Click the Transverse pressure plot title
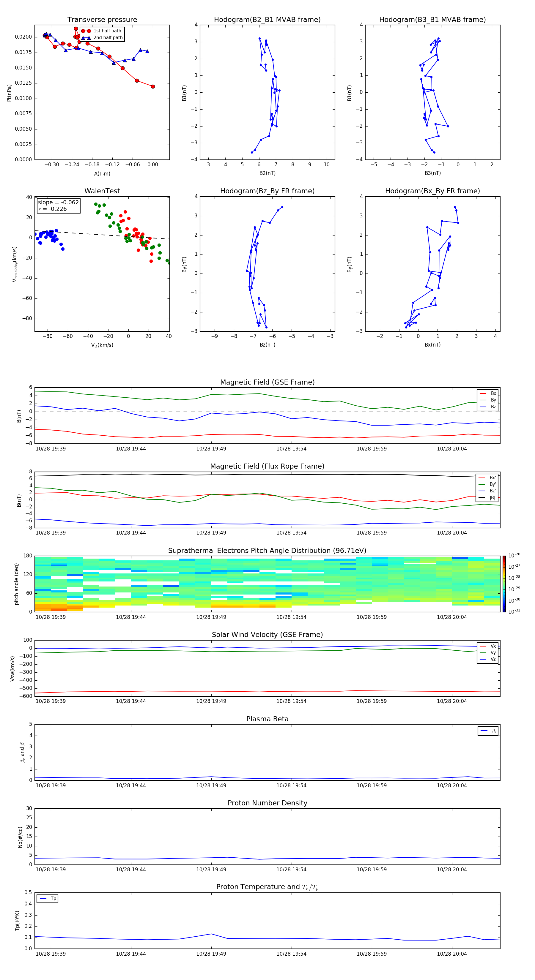 point(102,20)
